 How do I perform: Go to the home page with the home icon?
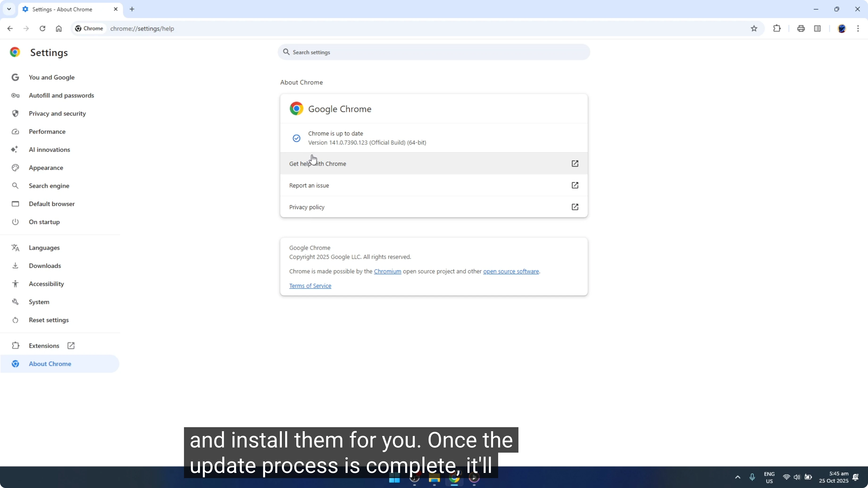pos(59,29)
